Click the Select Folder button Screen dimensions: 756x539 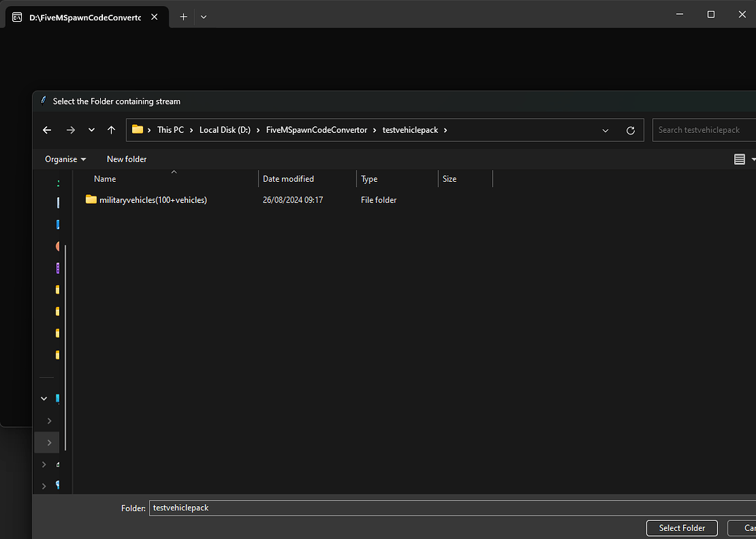point(681,527)
